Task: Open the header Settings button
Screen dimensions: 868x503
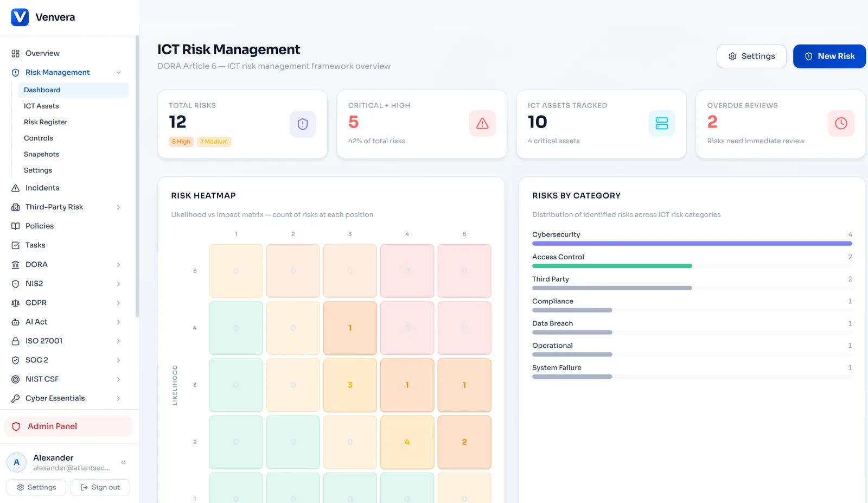Action: [751, 56]
